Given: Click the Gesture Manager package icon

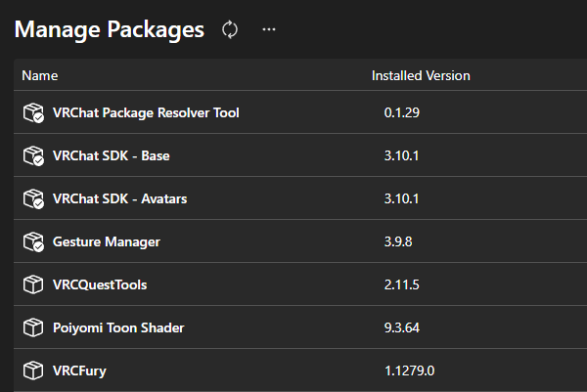Looking at the screenshot, I should click(33, 241).
